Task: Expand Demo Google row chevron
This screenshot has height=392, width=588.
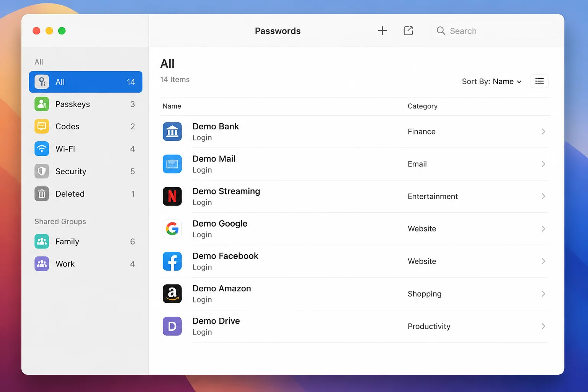Action: (x=543, y=229)
